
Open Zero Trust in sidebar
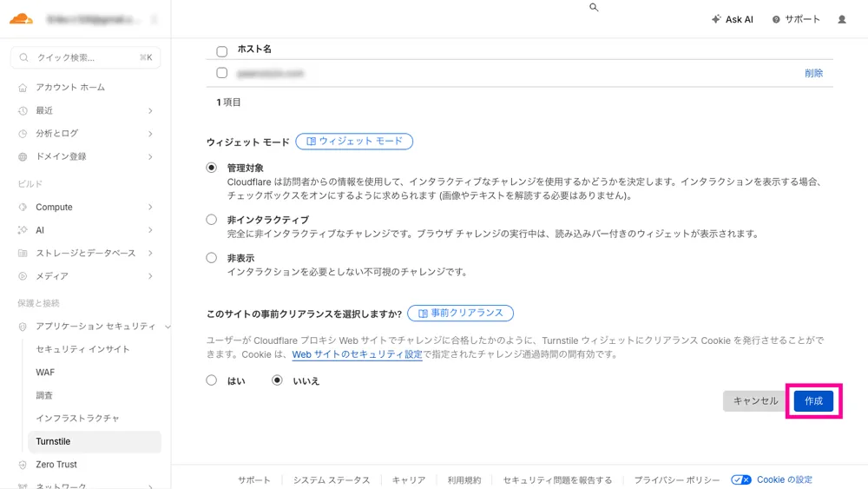tap(56, 465)
